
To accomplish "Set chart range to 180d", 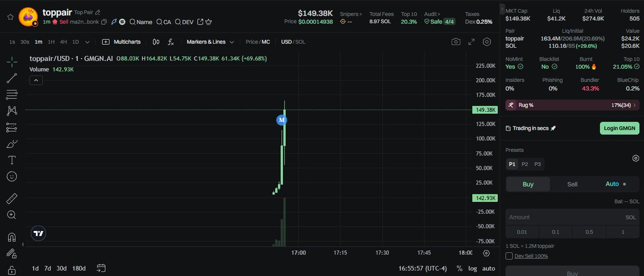I will pos(79,268).
